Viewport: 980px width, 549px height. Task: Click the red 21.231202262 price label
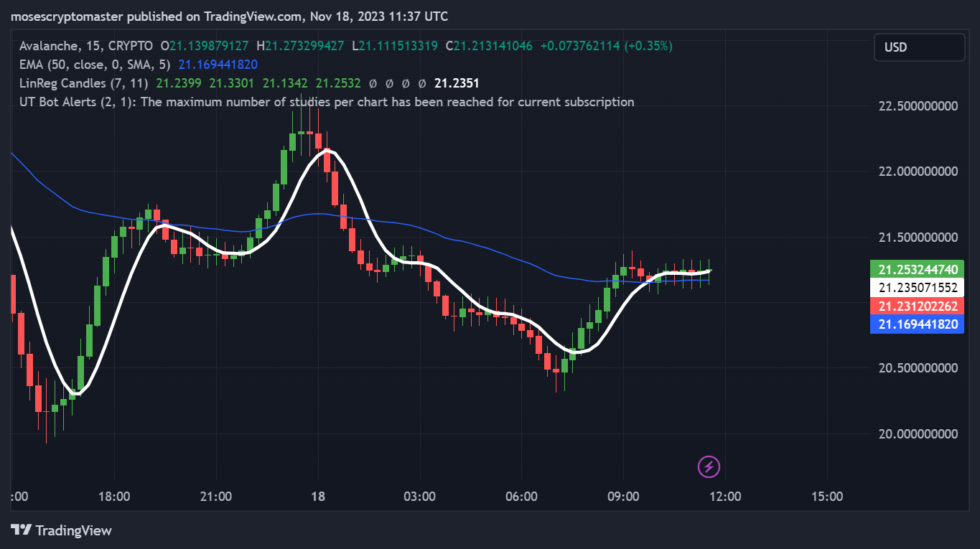click(918, 306)
